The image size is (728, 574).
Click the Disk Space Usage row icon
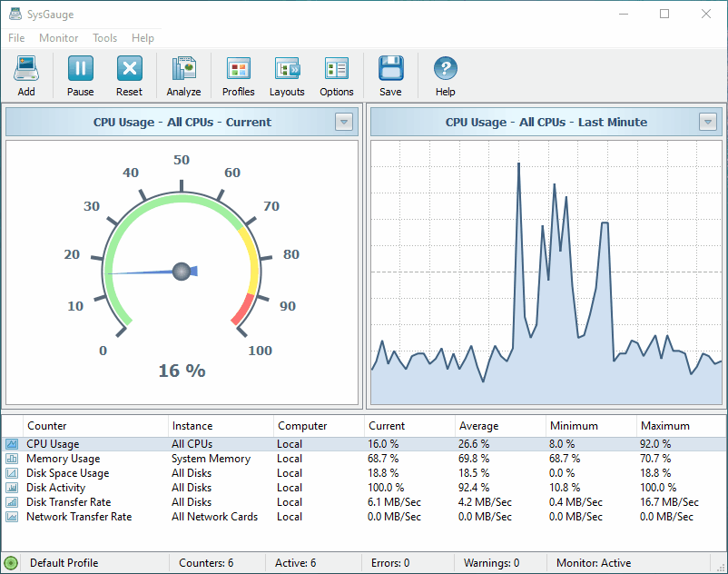pyautogui.click(x=12, y=473)
